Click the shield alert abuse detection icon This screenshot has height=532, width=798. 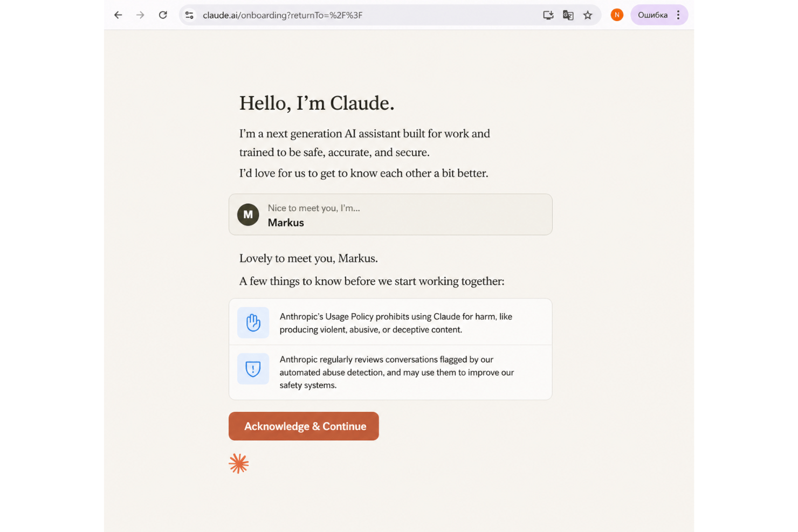(x=253, y=369)
